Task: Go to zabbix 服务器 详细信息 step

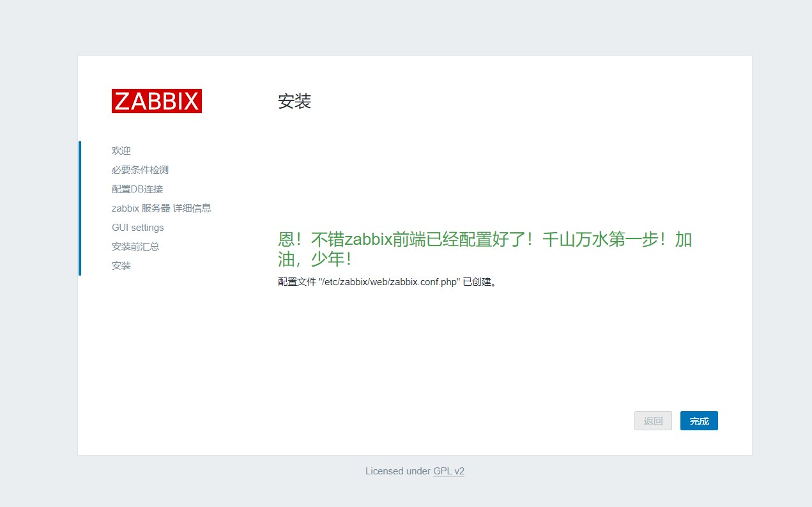Action: (161, 208)
